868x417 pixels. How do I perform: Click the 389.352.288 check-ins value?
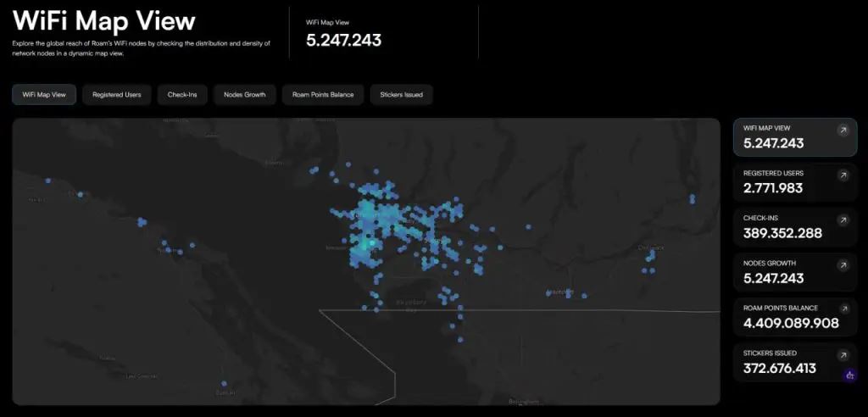[782, 233]
